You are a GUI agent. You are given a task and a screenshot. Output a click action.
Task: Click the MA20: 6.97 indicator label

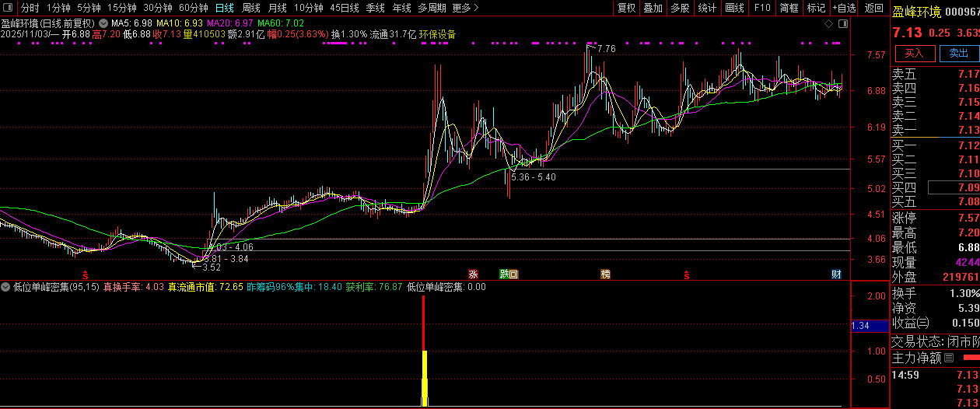230,24
